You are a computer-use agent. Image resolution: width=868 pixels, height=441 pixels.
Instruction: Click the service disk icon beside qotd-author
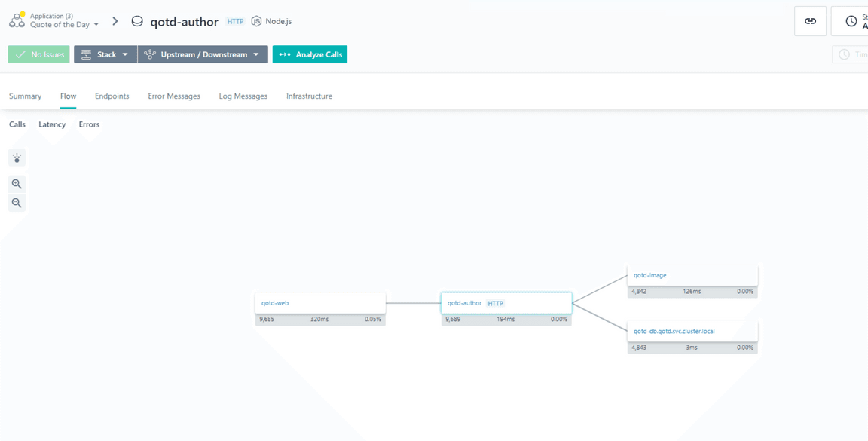(137, 21)
